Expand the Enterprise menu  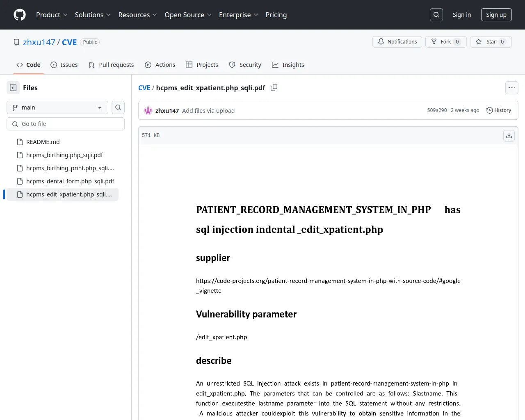(239, 15)
